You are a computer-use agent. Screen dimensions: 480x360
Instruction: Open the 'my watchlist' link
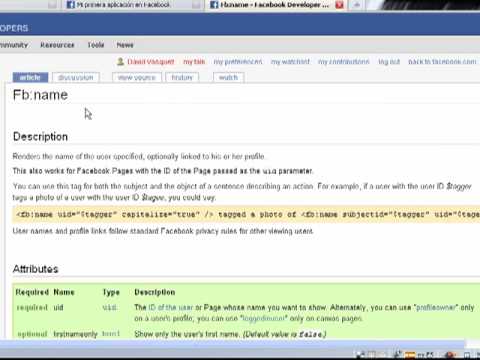tap(290, 62)
